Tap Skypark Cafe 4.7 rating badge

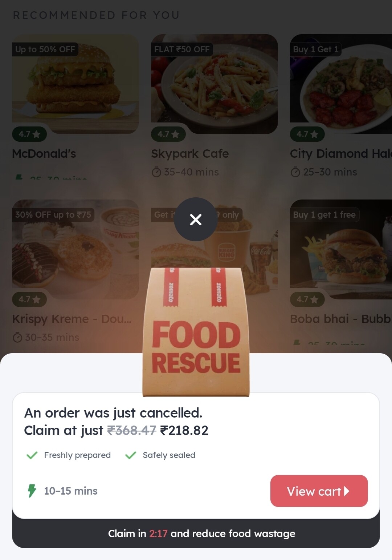[x=168, y=134]
